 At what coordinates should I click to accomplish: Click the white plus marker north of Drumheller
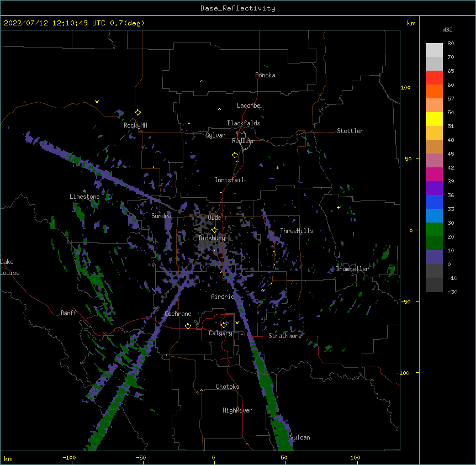338,207
